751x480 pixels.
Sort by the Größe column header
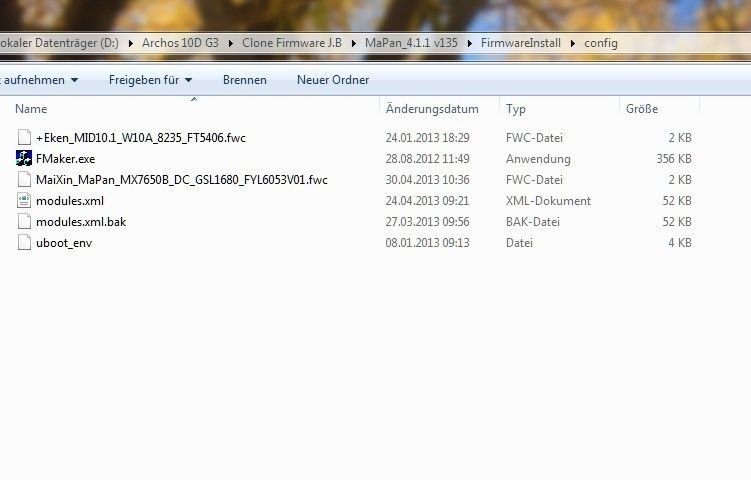tap(642, 109)
